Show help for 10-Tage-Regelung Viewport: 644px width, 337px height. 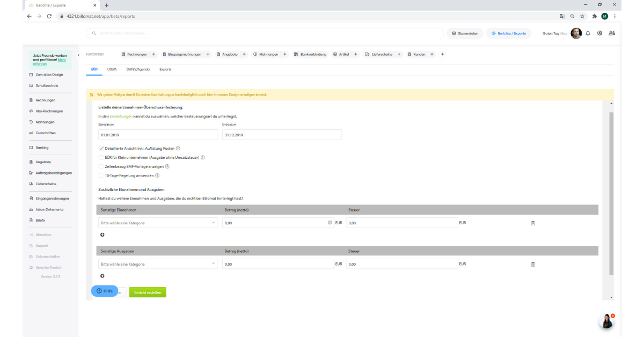157,175
